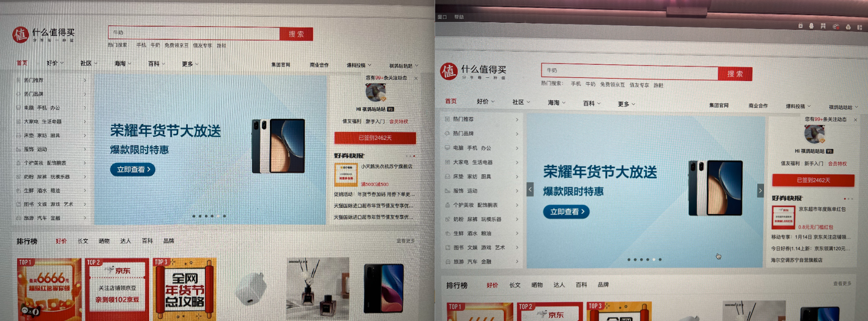Click the red 值 logo on the right screen
Screen dimensions: 868x321
click(x=449, y=71)
